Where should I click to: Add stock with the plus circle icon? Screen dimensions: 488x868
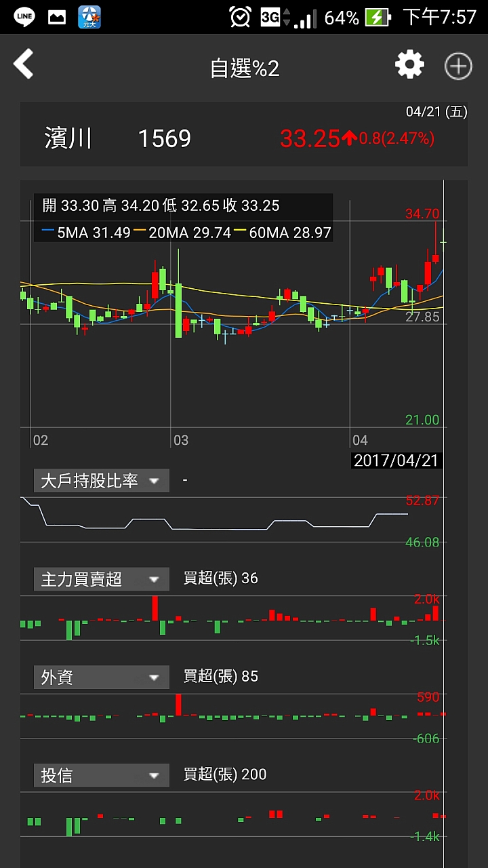click(458, 66)
